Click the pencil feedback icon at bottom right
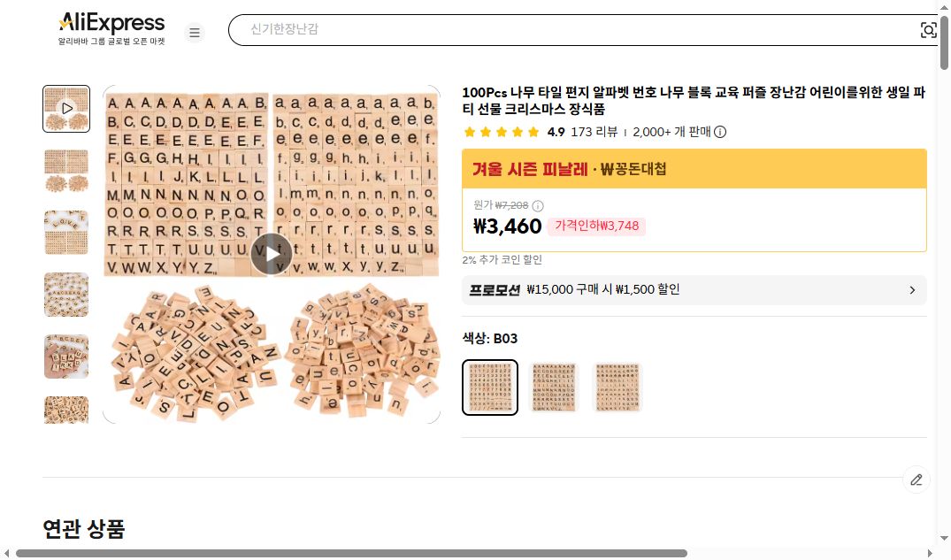Viewport: 951px width, 560px height. click(x=916, y=479)
